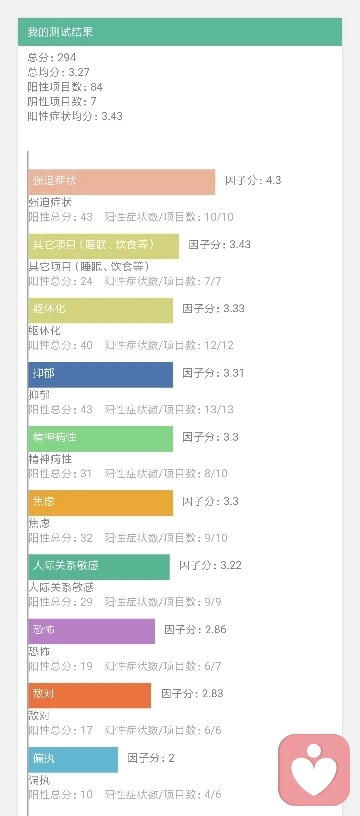This screenshot has width=360, height=816.
Task: Click 阳性症状均分: 3.43 summary line
Action: tap(75, 116)
